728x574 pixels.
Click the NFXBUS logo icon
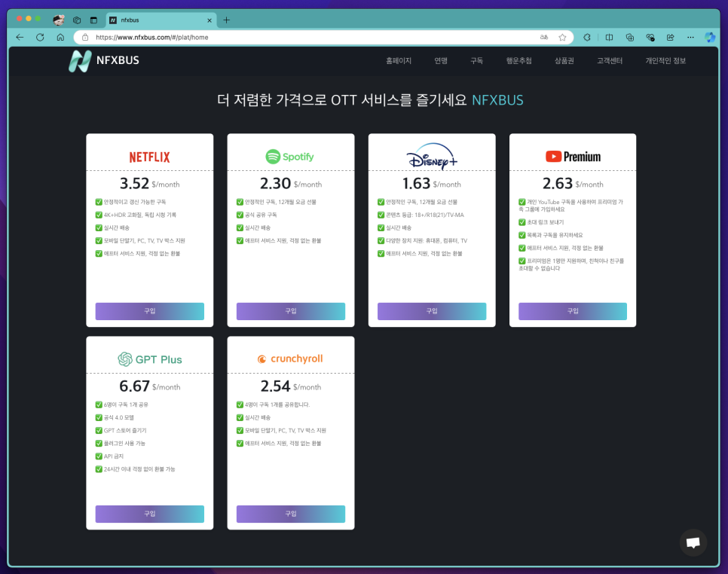point(80,61)
